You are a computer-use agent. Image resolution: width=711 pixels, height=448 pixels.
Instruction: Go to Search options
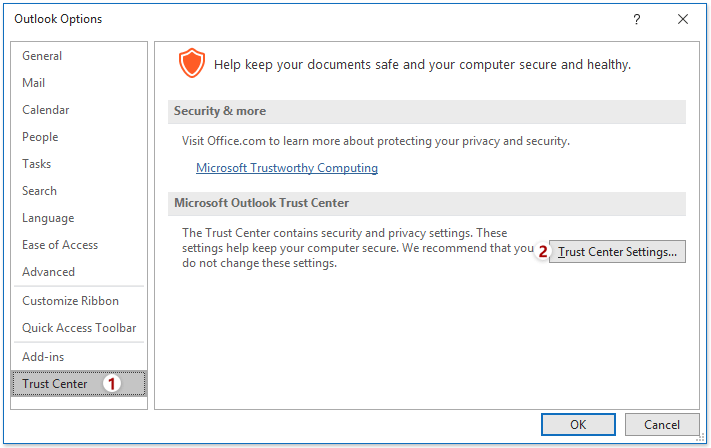pos(39,191)
